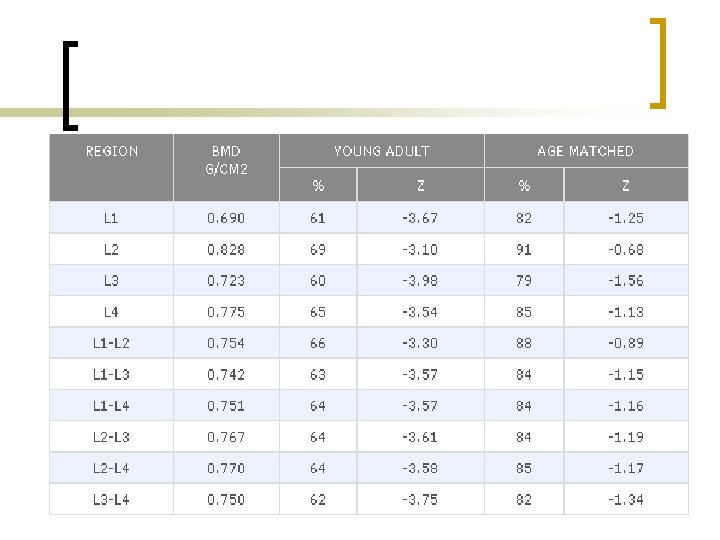Click the L1-L2 region cell
720x540 pixels.
(x=112, y=343)
